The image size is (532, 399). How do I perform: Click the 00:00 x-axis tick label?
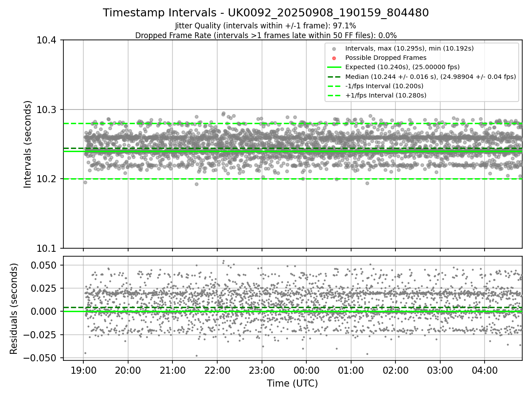point(306,370)
